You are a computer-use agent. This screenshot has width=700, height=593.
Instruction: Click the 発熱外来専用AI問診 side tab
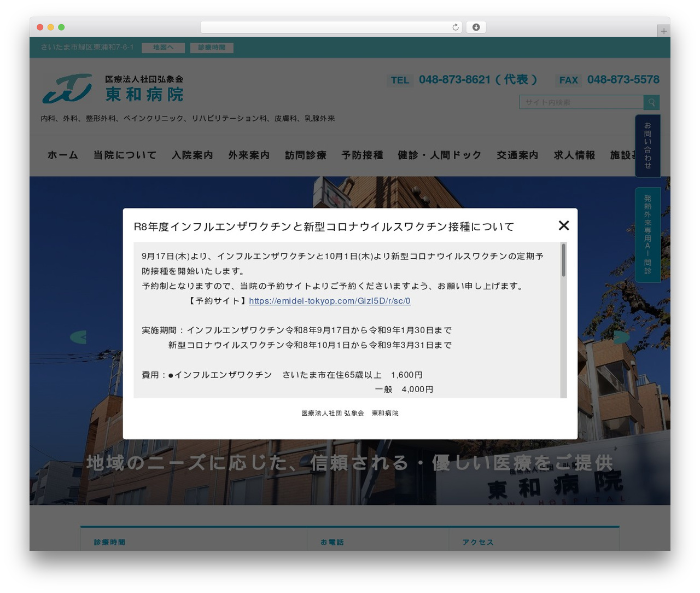[x=647, y=235]
